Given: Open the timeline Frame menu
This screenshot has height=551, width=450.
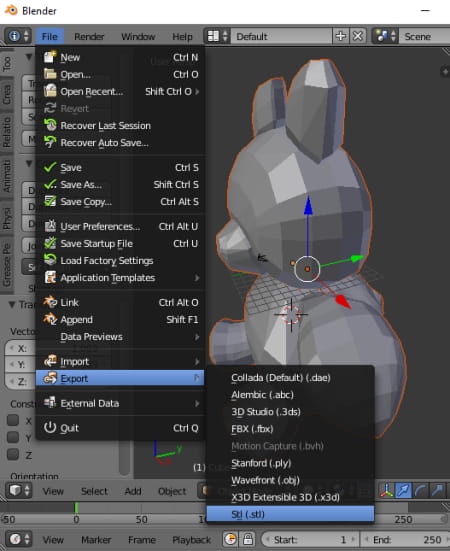Looking at the screenshot, I should pyautogui.click(x=142, y=539).
